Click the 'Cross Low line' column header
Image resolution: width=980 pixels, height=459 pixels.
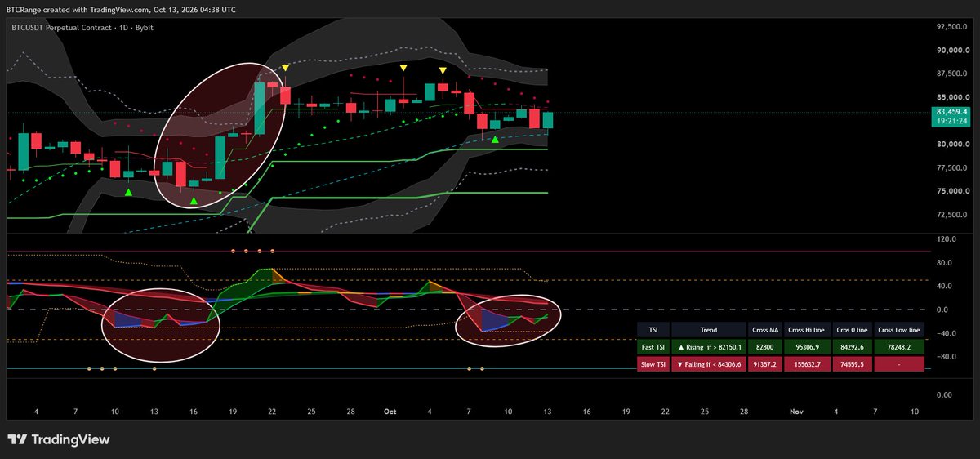click(899, 330)
